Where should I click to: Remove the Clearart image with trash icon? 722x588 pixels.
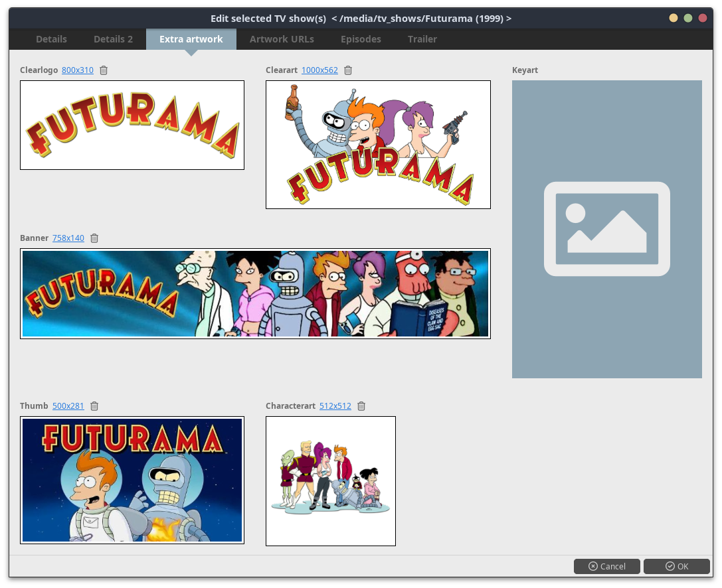tap(348, 70)
